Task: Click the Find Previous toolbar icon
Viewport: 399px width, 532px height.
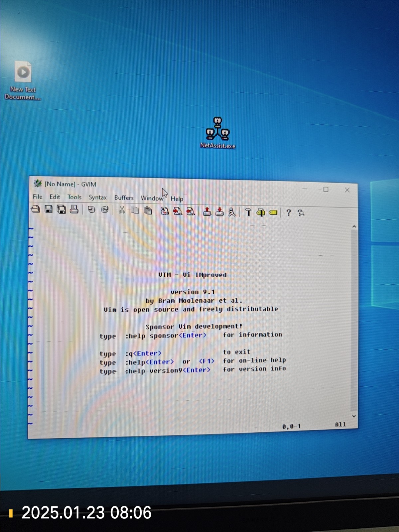Action: tap(191, 211)
